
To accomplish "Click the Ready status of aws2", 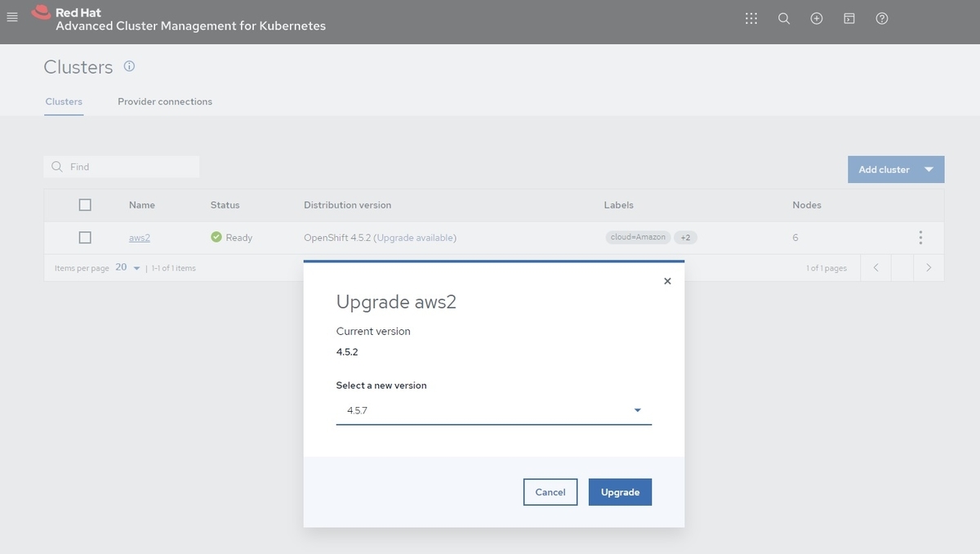I will coord(232,238).
